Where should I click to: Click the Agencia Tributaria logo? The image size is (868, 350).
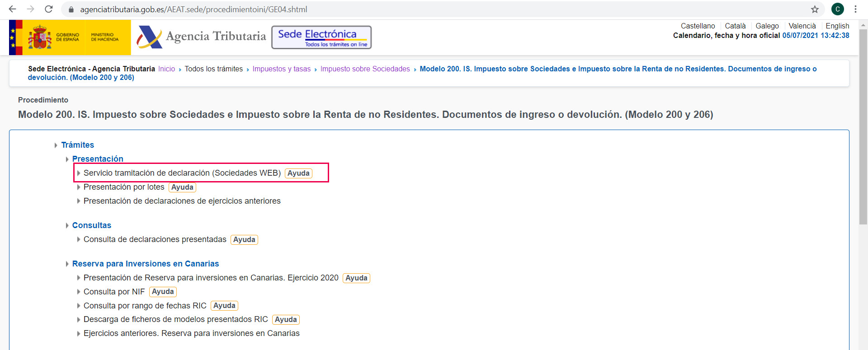(x=202, y=37)
